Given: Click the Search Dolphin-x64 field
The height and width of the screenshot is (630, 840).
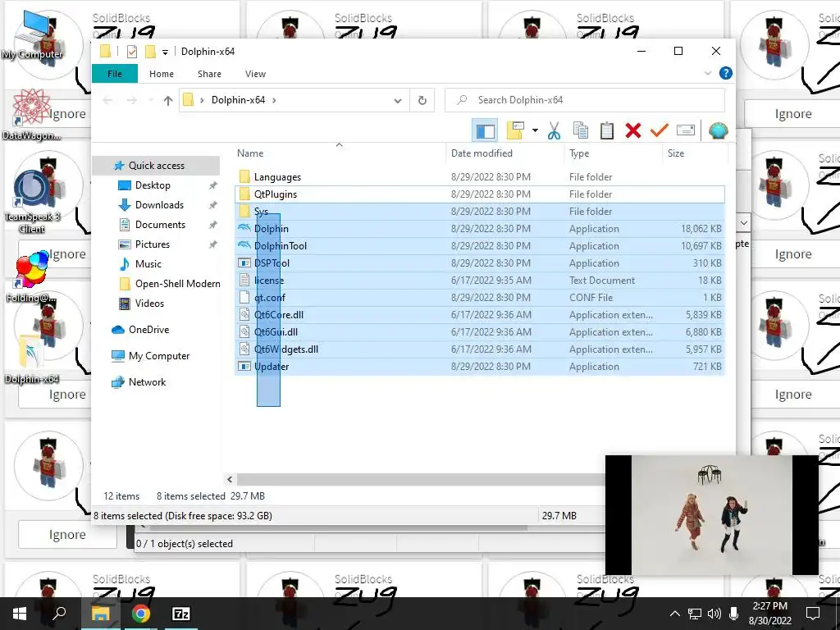Looking at the screenshot, I should click(584, 100).
